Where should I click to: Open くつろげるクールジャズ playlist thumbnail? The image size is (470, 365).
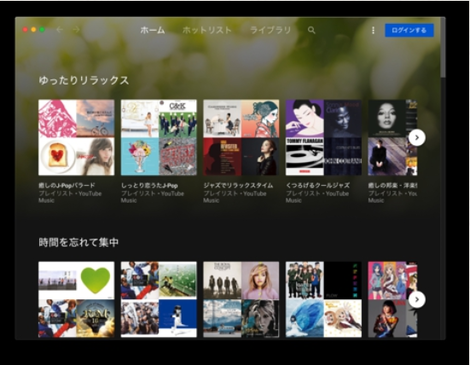(324, 137)
